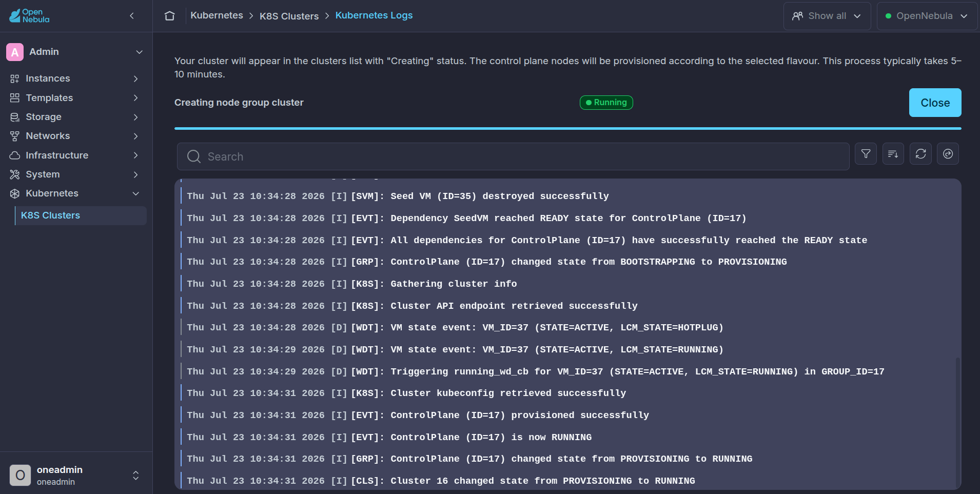Viewport: 980px width, 494px height.
Task: Collapse the sidebar with the arrow
Action: tap(132, 16)
